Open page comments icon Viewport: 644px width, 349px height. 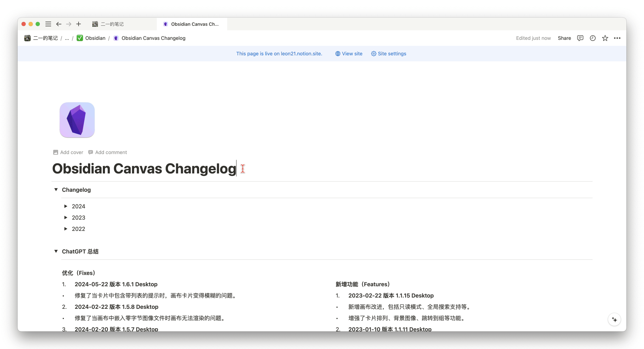coord(580,38)
